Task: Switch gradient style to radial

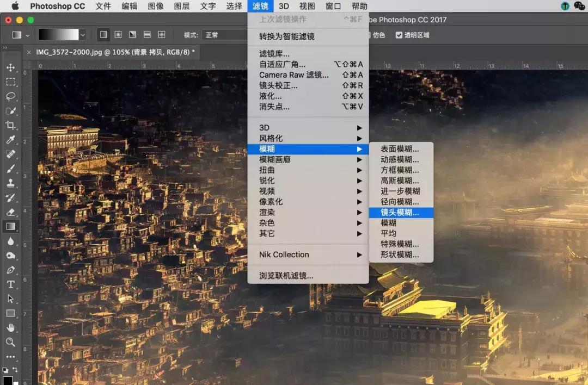Action: tap(118, 34)
